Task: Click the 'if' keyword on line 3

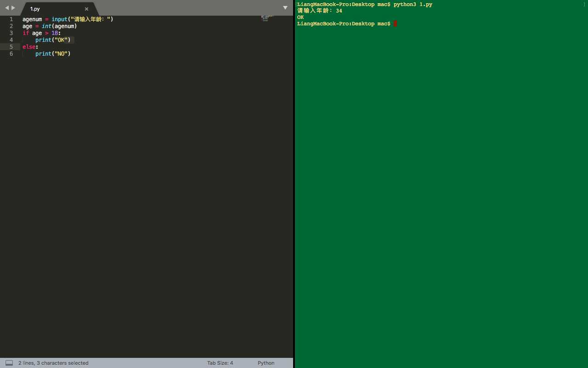Action: pyautogui.click(x=26, y=33)
